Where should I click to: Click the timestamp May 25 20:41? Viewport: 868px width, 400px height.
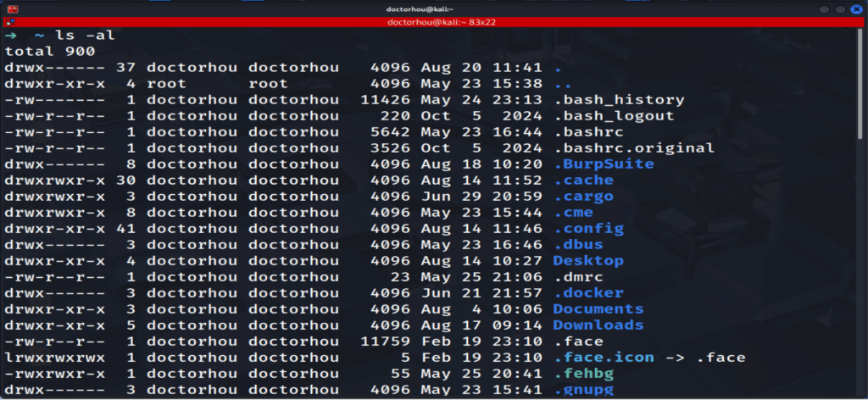click(481, 374)
